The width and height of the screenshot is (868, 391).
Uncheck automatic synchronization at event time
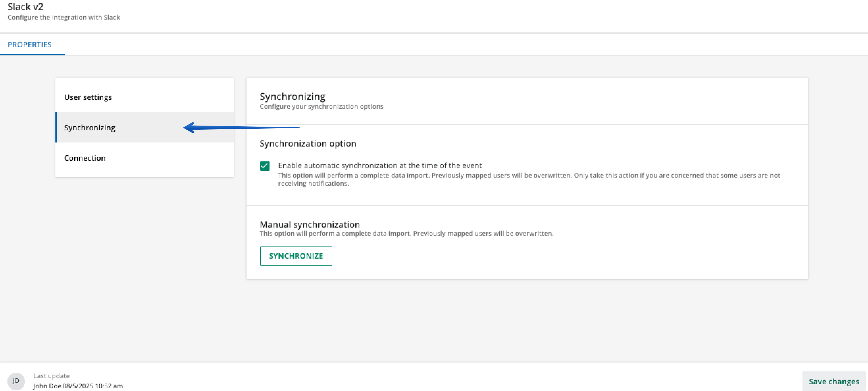pyautogui.click(x=265, y=165)
